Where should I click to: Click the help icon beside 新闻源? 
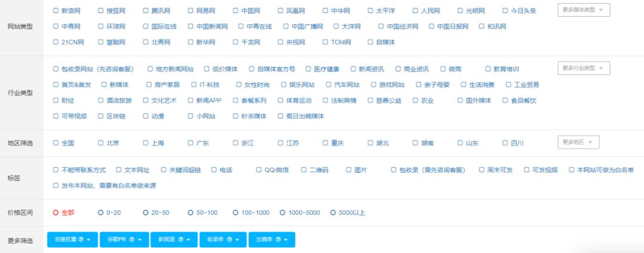click(181, 239)
